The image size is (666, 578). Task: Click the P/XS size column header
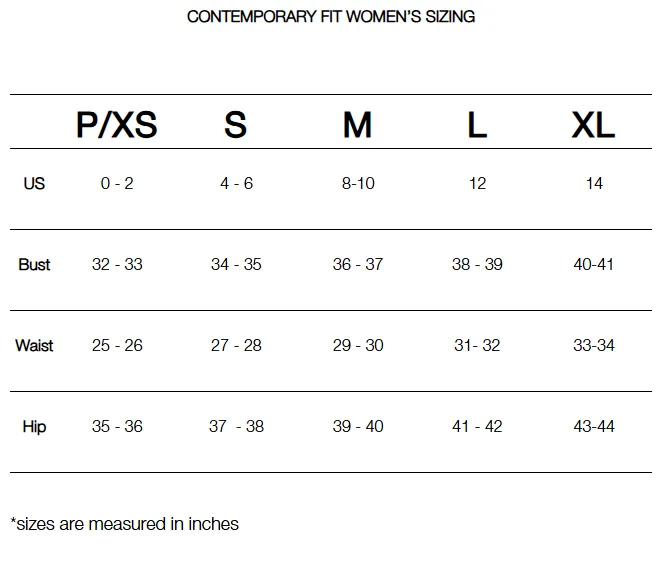tap(117, 125)
